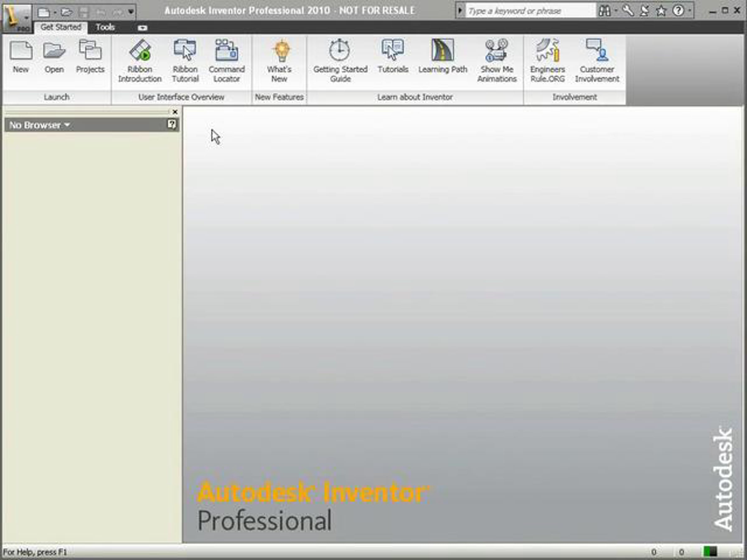Click the browser panel help icon

tap(171, 124)
